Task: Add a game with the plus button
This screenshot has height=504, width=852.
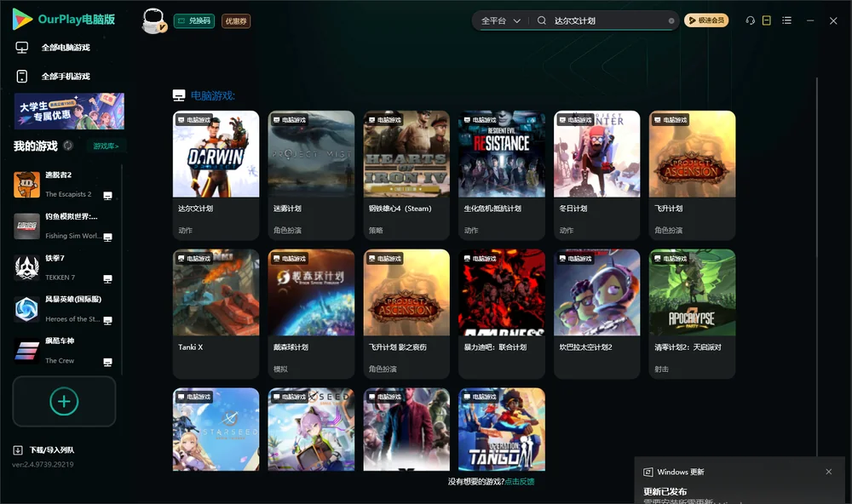Action: tap(64, 401)
